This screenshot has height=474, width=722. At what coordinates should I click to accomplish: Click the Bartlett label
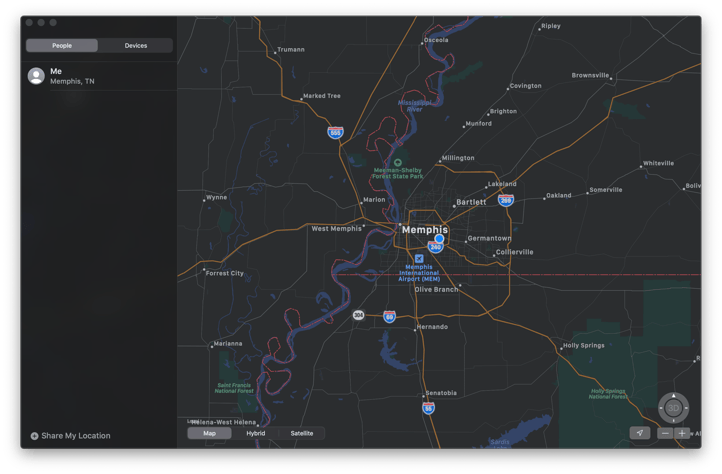click(x=471, y=202)
